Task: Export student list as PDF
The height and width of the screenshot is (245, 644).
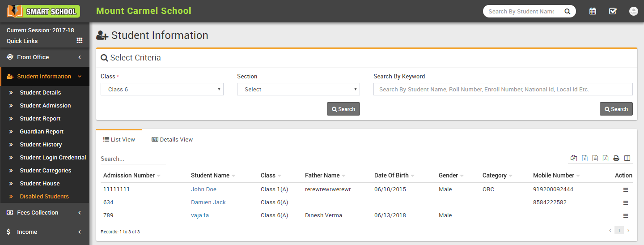Action: (606, 158)
